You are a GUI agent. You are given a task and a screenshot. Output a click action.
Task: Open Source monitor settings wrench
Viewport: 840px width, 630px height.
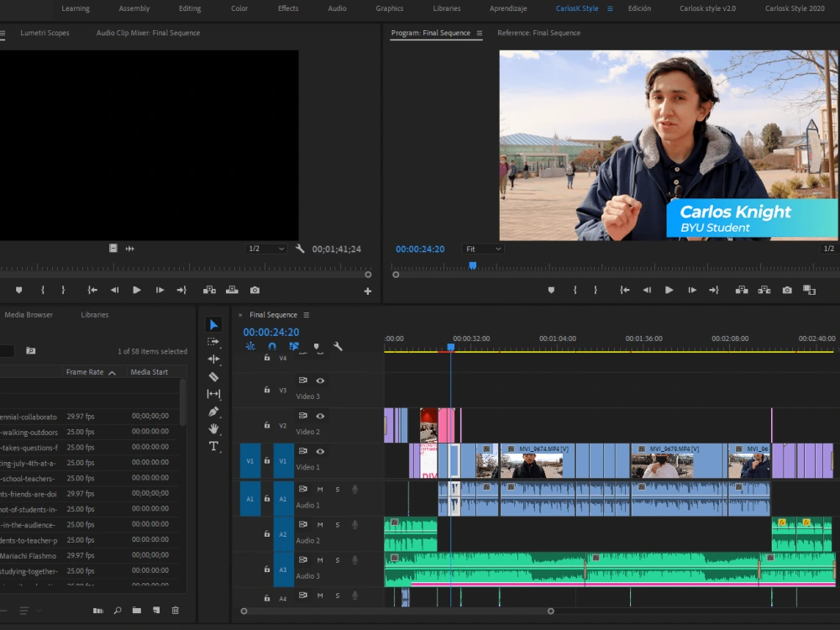point(300,249)
